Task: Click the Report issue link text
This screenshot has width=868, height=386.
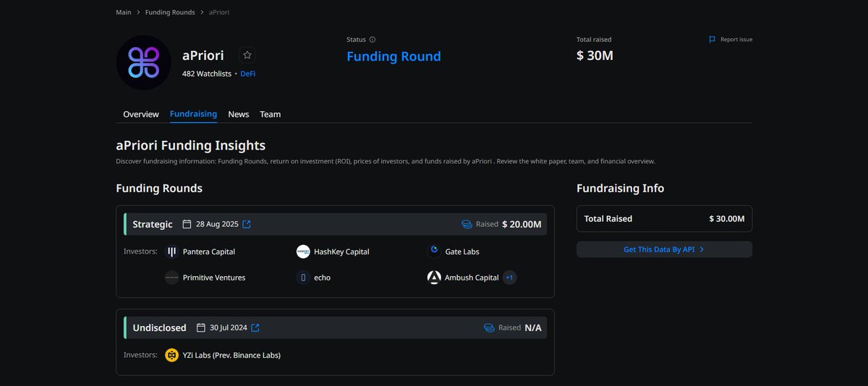Action: (736, 40)
